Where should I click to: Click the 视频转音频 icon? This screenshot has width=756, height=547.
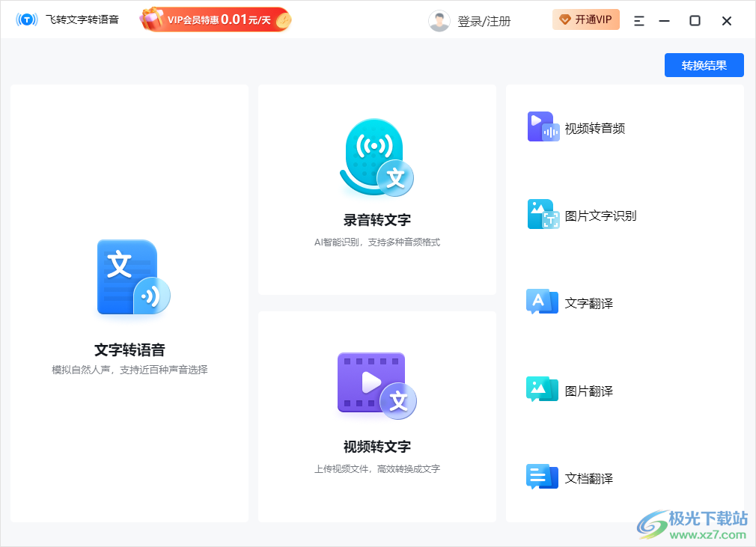pos(543,126)
